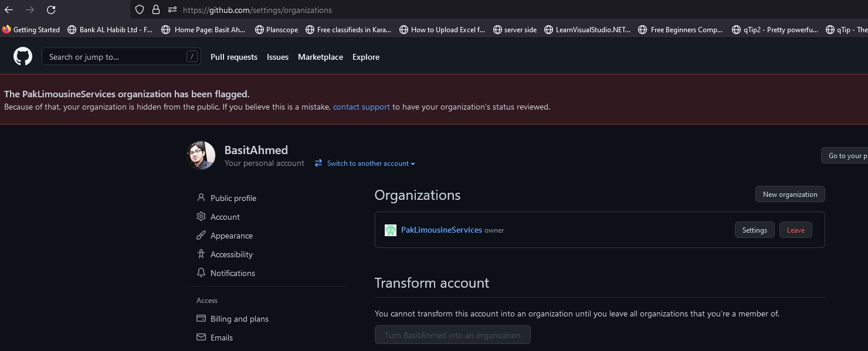Open the LearnVisualStudio.NET bookmark
This screenshot has width=868, height=351.
587,29
